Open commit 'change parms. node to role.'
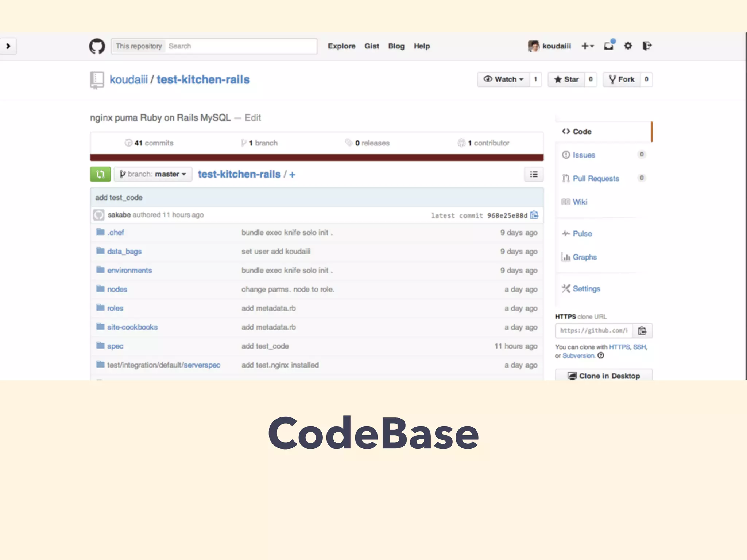This screenshot has width=747, height=560. [x=288, y=289]
